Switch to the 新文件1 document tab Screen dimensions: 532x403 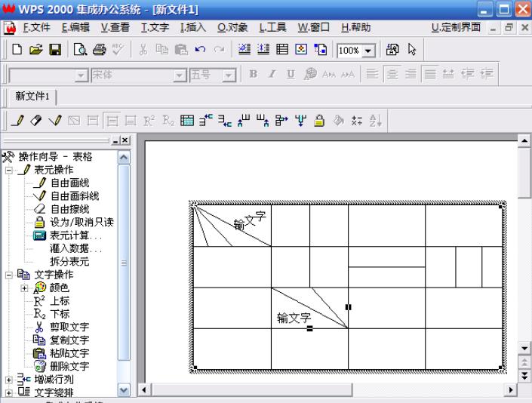pyautogui.click(x=32, y=97)
